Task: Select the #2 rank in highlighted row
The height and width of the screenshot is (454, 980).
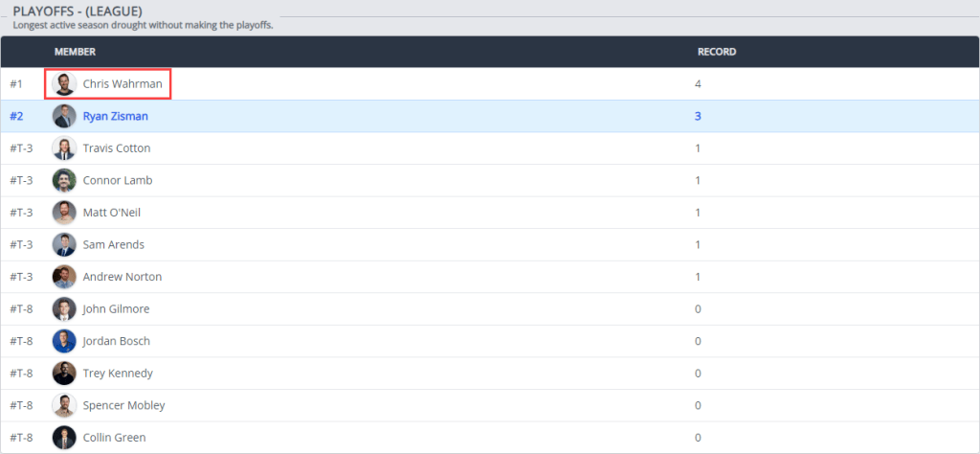Action: (x=16, y=116)
